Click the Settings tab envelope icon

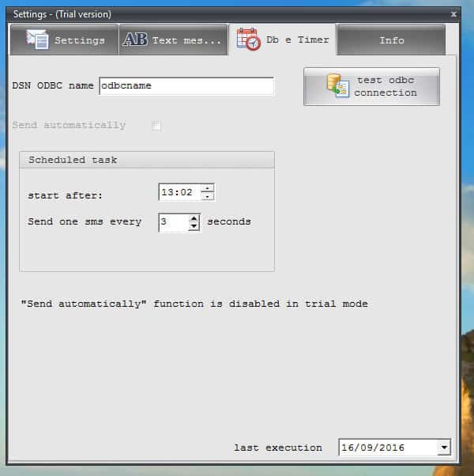click(x=36, y=40)
